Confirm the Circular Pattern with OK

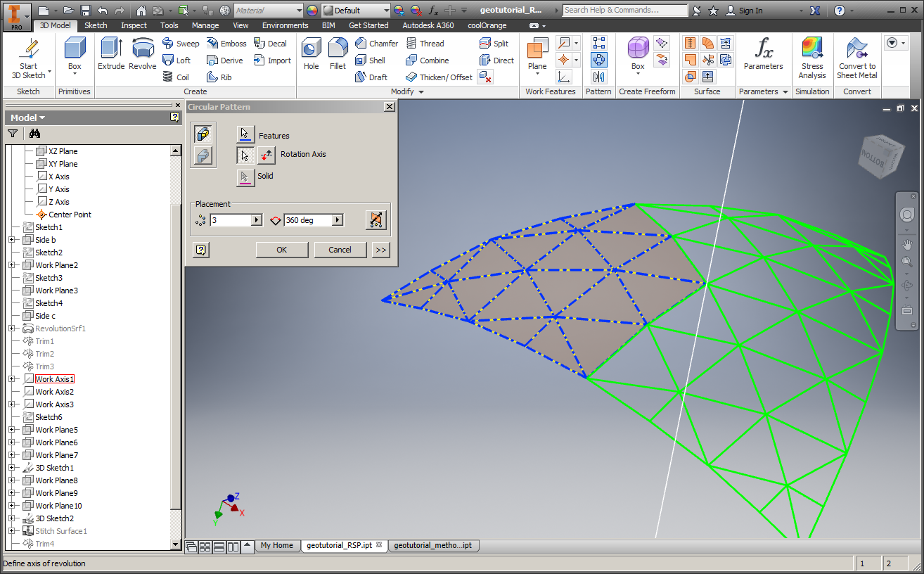282,250
